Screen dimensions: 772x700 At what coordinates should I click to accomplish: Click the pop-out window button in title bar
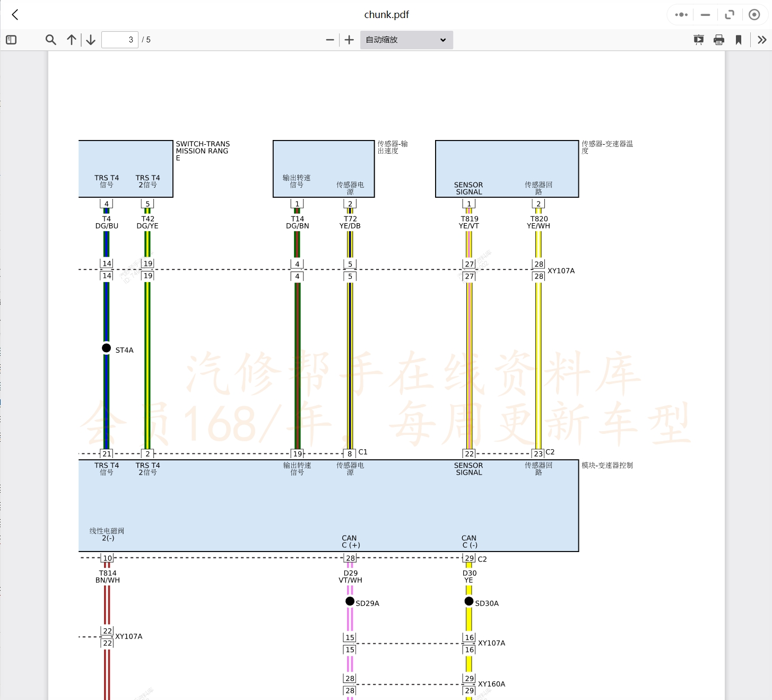click(730, 15)
